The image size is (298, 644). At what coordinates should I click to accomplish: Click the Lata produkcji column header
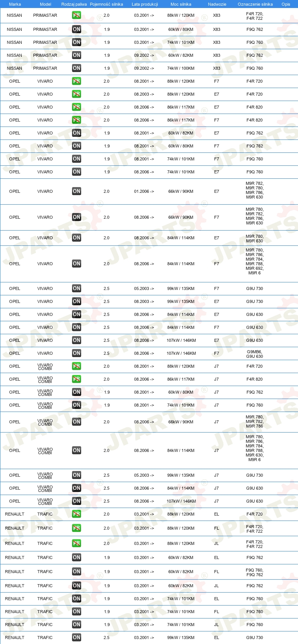145,4
